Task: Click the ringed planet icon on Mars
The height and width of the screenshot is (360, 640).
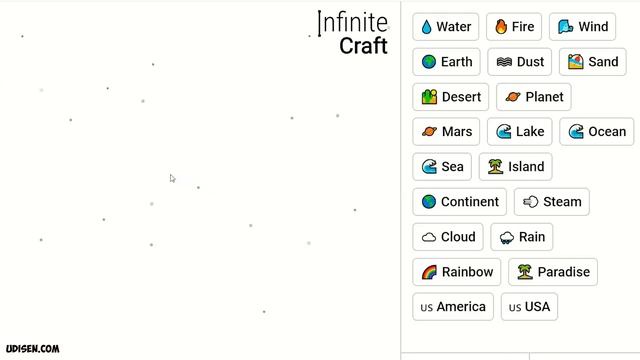Action: (x=429, y=131)
